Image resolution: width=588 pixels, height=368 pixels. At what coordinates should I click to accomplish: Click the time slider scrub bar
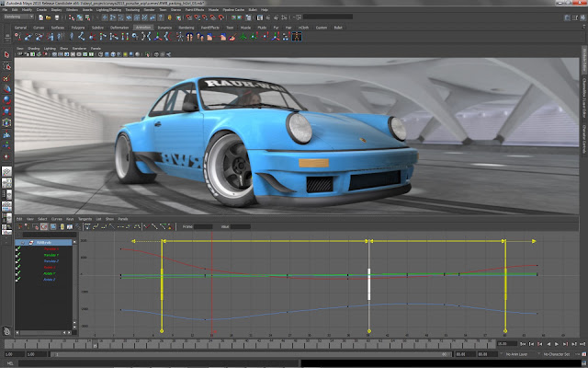250,344
